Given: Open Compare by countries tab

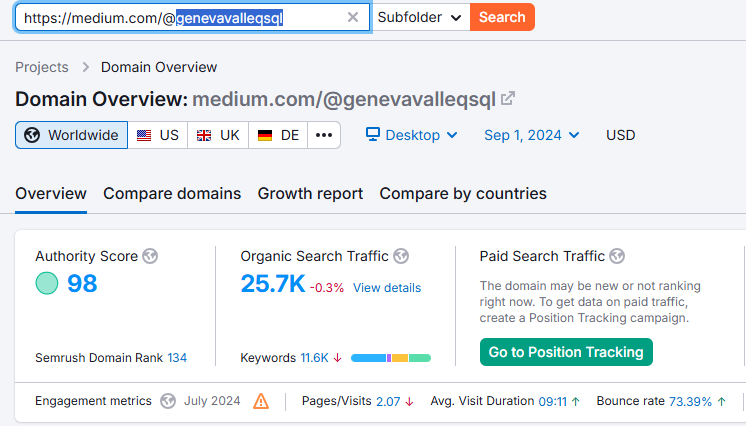Looking at the screenshot, I should coord(463,194).
